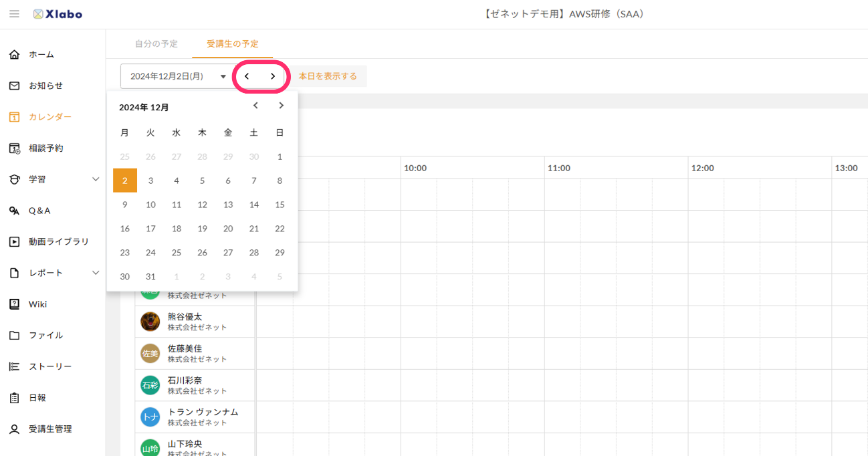The image size is (868, 456).
Task: Click the Xlabo logo
Action: [x=58, y=14]
